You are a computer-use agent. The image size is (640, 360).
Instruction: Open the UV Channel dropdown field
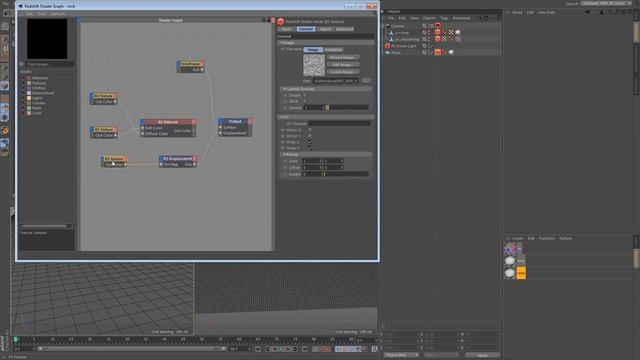(x=339, y=123)
